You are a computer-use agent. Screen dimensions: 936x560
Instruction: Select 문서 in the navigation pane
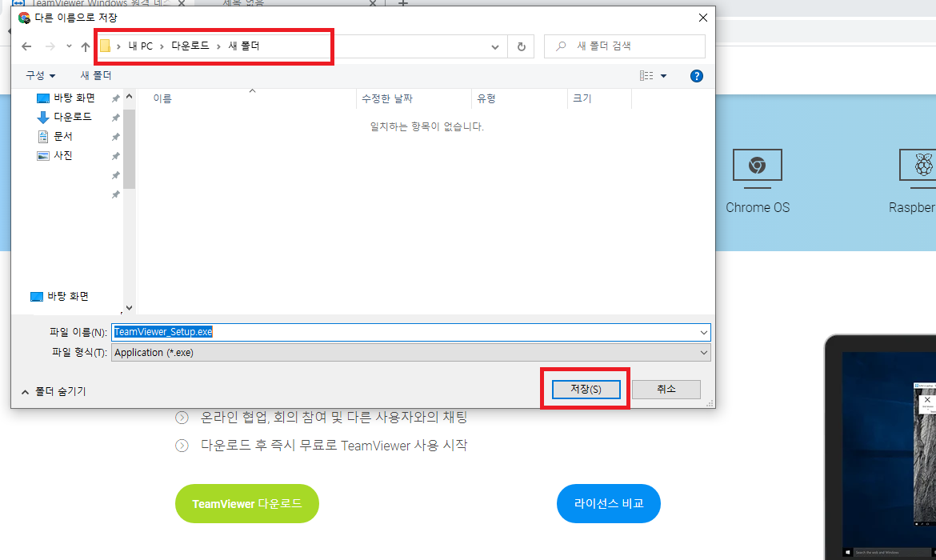click(55, 136)
